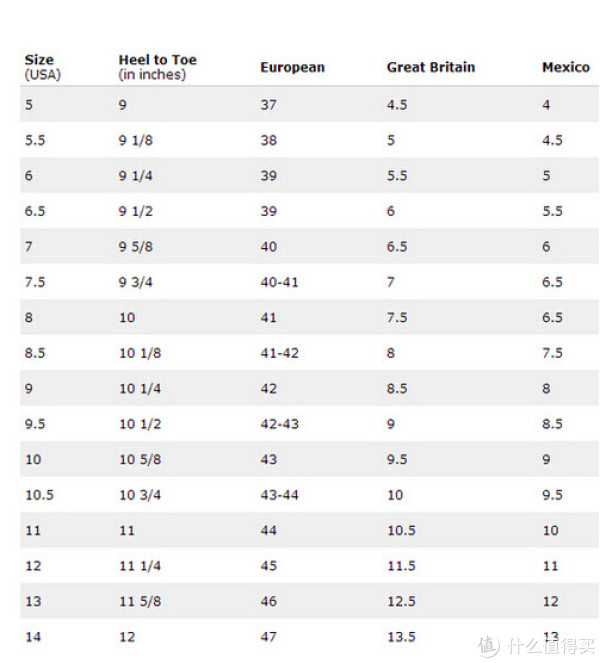This screenshot has height=663, width=600.
Task: Click USA size 10.5 cell
Action: tap(40, 495)
